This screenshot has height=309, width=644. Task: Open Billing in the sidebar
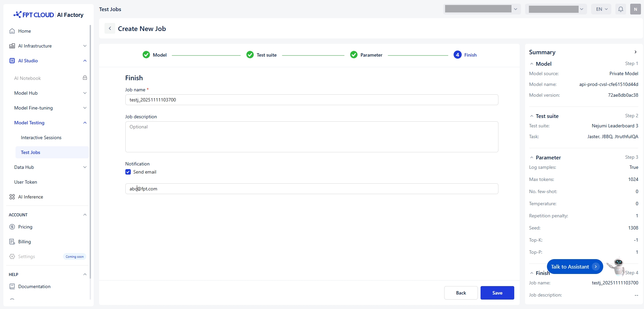click(24, 242)
